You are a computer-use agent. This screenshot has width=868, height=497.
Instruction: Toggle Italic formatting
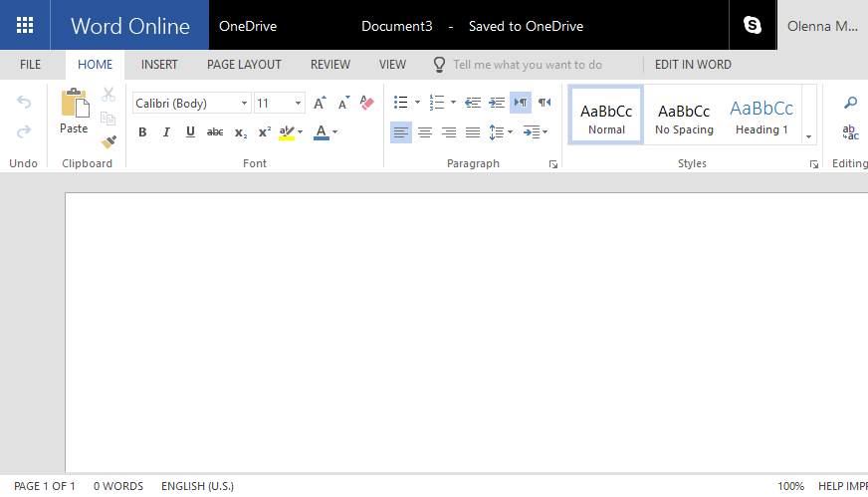pos(166,132)
